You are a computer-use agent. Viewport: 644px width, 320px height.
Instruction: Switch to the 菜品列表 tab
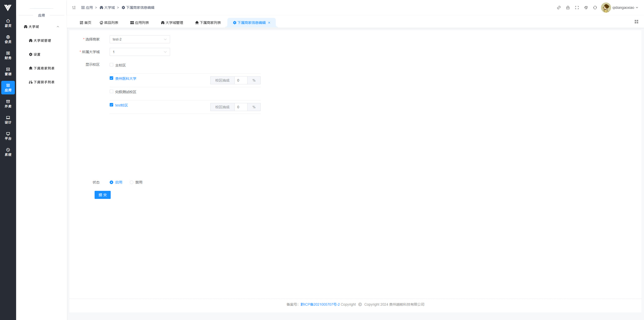(109, 23)
